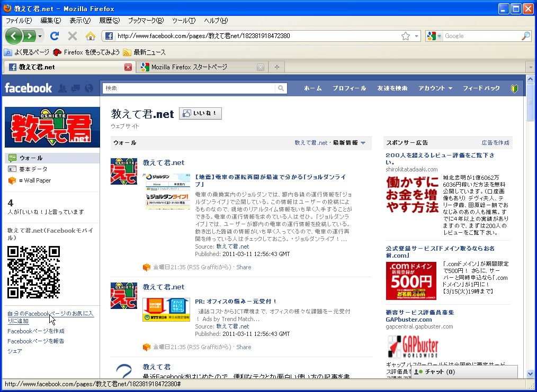Go to Facebook ホーム

point(312,88)
